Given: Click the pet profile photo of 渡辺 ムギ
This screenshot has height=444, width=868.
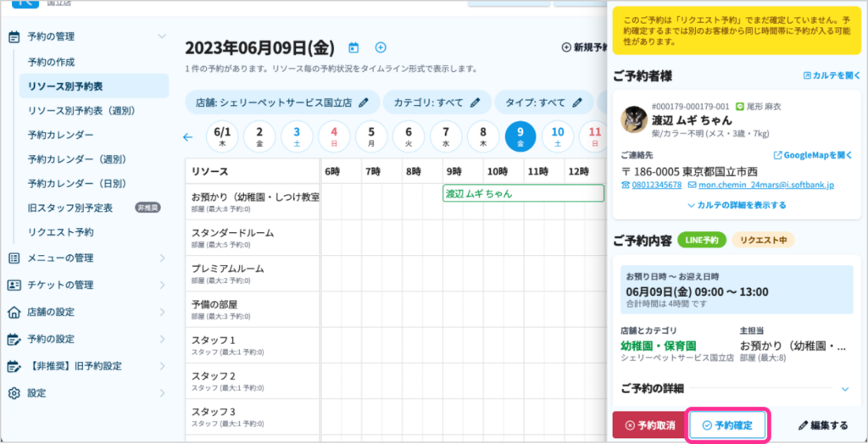Looking at the screenshot, I should tap(634, 119).
